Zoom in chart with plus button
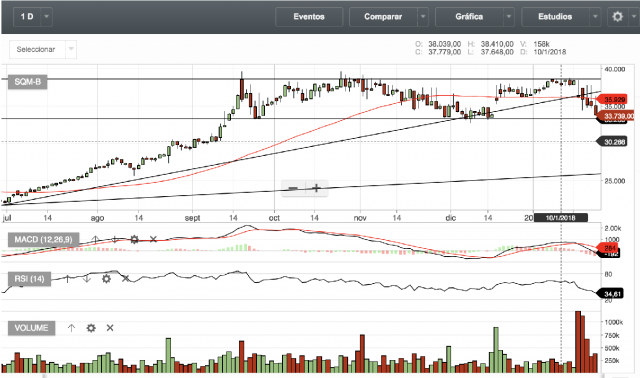The height and width of the screenshot is (378, 640). (316, 188)
